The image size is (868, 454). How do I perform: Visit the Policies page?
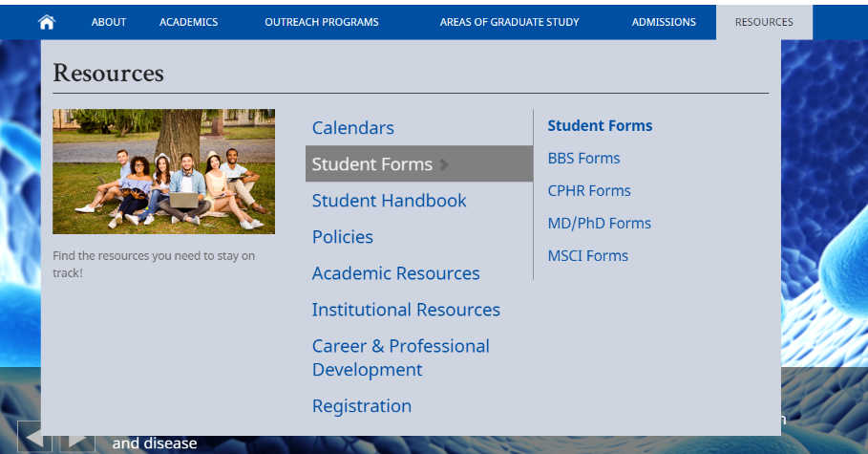pos(342,237)
